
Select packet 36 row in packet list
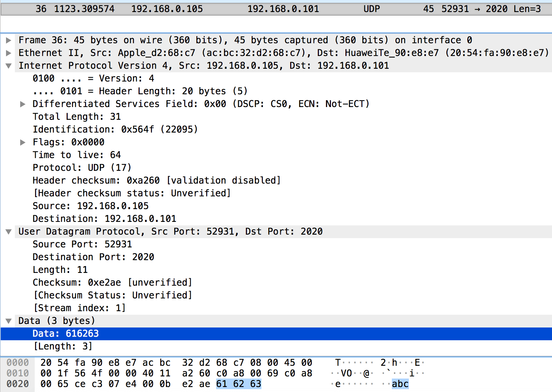[276, 9]
